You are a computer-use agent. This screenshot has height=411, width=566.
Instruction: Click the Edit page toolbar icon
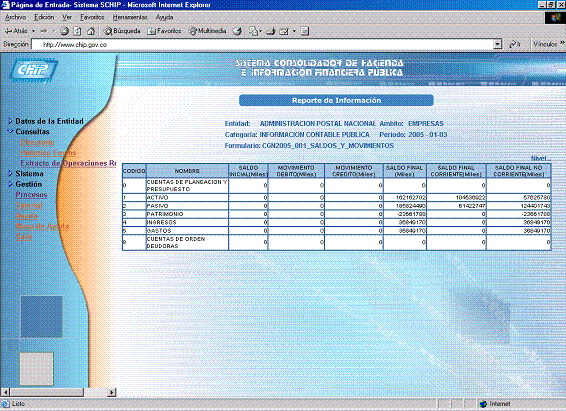tap(284, 31)
